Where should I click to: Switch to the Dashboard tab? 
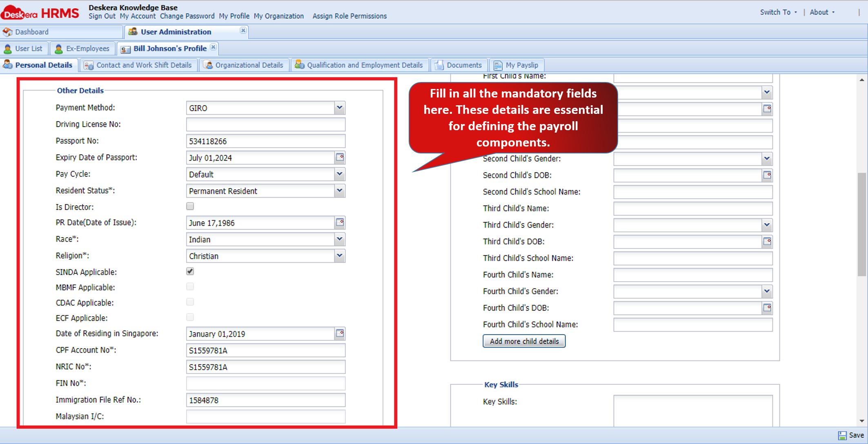61,32
